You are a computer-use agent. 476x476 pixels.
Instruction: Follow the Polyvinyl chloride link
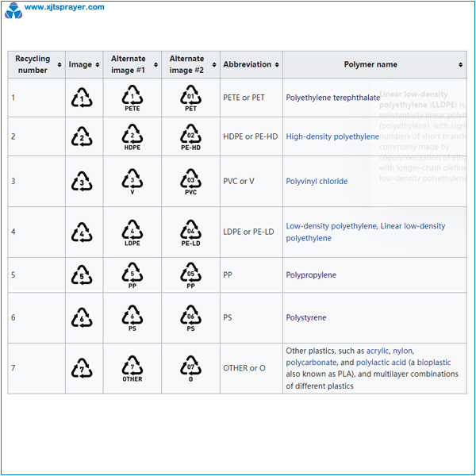[x=317, y=182]
